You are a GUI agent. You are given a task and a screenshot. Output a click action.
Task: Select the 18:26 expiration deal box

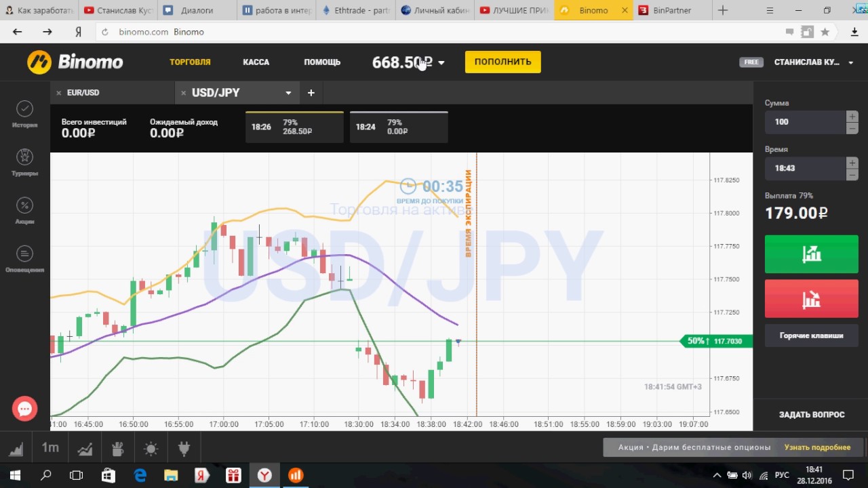coord(294,127)
